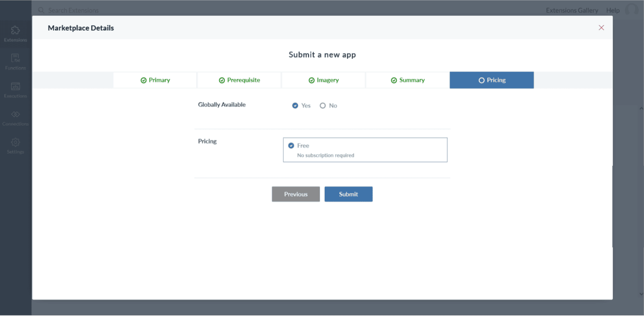Click the Help link
The image size is (644, 316).
point(613,10)
